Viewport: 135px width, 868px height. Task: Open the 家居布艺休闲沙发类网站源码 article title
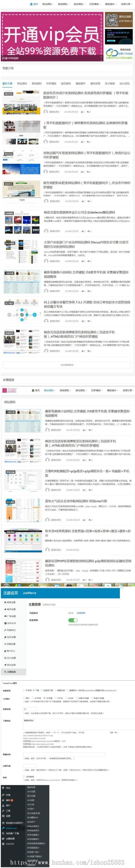pos(86,95)
